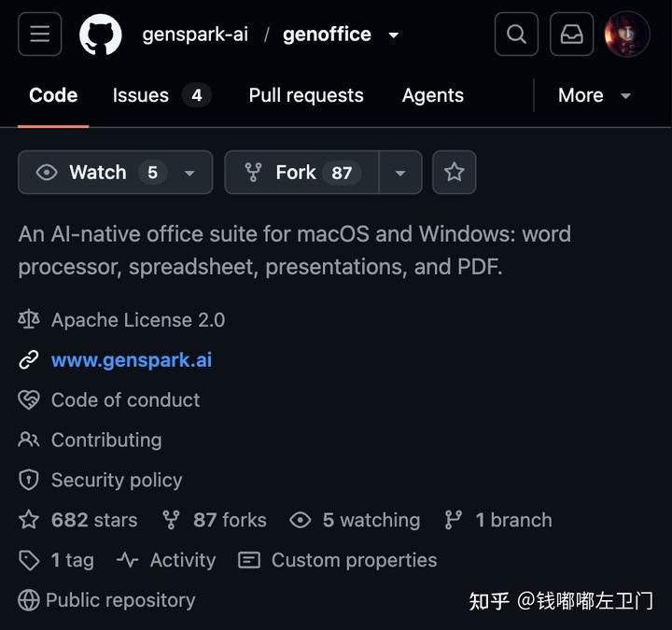
Task: View the 5 watching list
Action: click(371, 520)
